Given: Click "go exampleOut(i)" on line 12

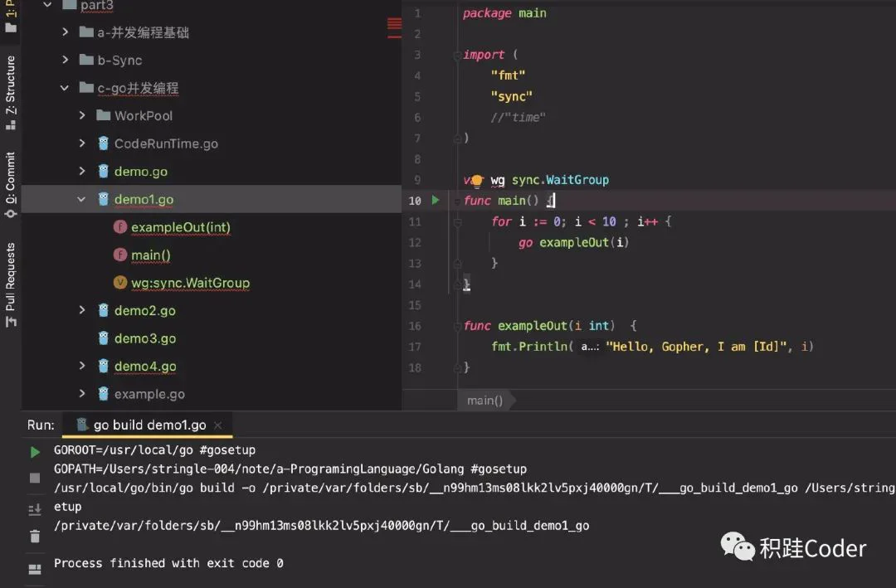Looking at the screenshot, I should 574,243.
